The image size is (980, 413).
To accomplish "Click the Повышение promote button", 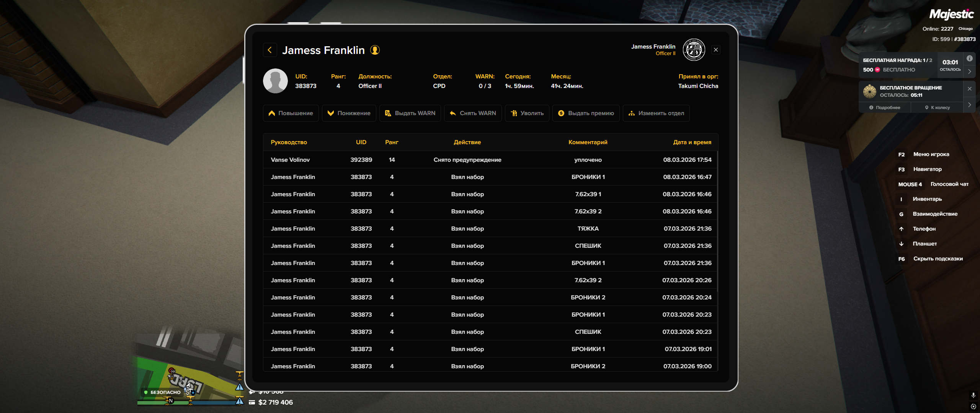I will pos(291,113).
